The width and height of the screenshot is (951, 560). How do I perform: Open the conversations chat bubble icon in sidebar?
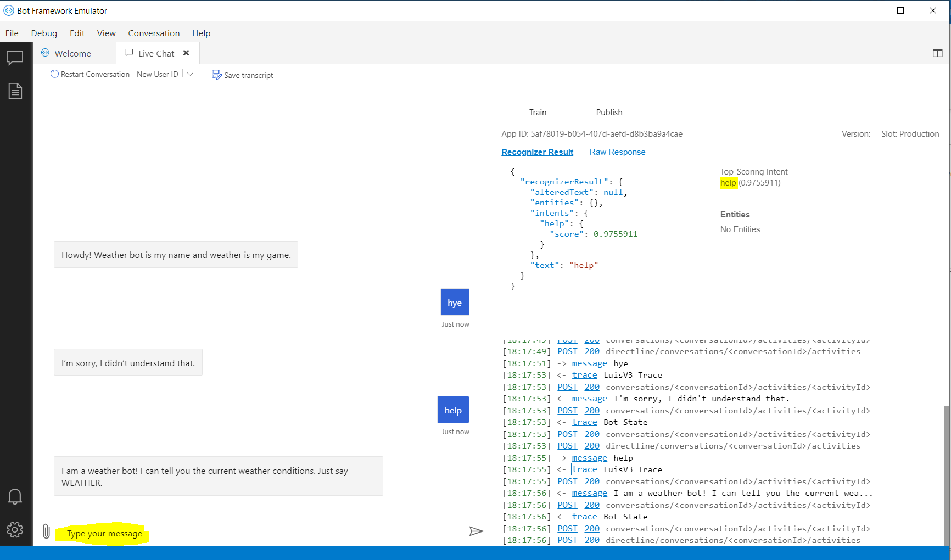(15, 58)
